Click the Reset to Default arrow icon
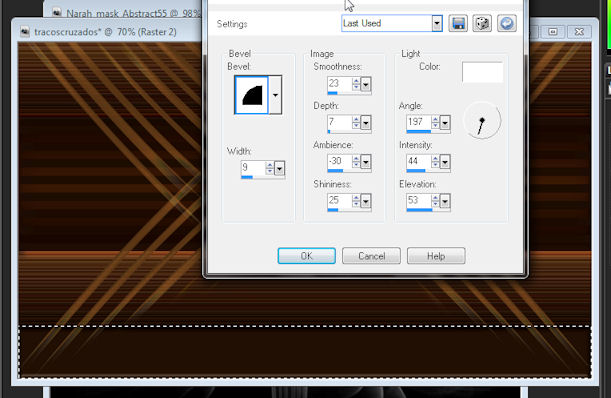Screen dimensions: 611x398 [507, 23]
